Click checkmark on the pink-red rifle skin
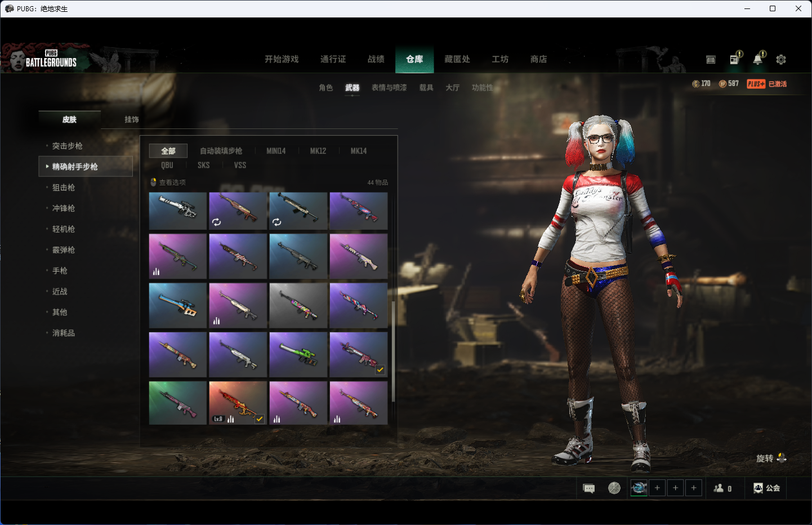 tap(380, 370)
